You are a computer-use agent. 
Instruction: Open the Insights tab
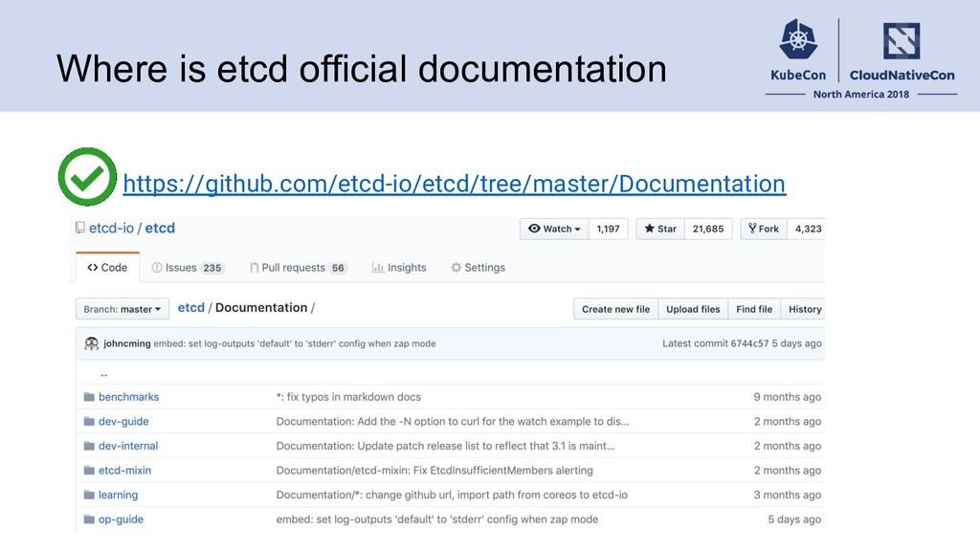coord(399,268)
